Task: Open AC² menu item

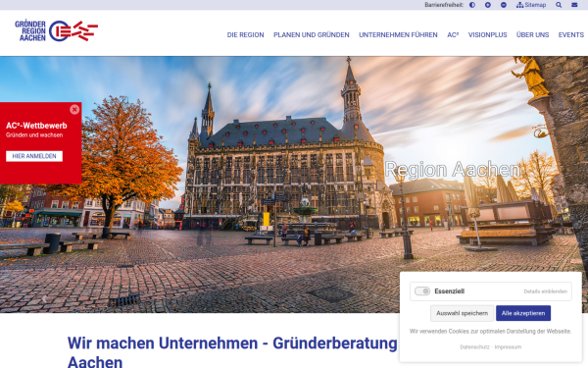Action: click(453, 35)
